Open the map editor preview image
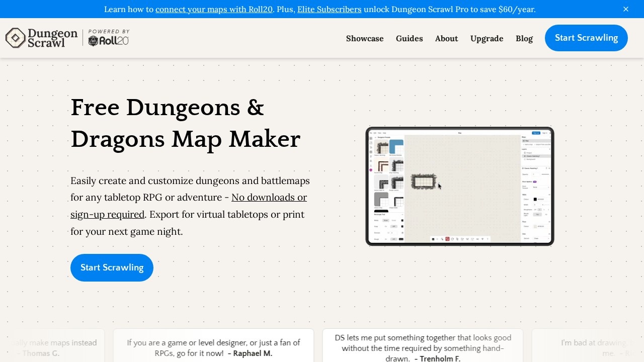Image resolution: width=644 pixels, height=362 pixels. click(x=460, y=186)
